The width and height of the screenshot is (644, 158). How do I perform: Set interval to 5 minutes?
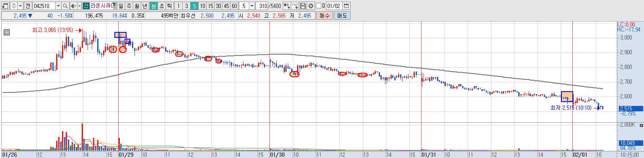coord(194,6)
